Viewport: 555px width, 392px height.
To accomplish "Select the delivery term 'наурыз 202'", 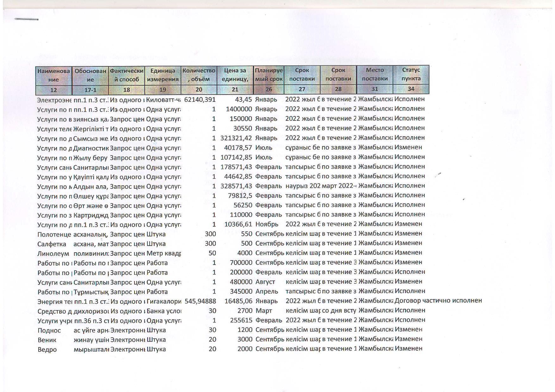I will (303, 186).
